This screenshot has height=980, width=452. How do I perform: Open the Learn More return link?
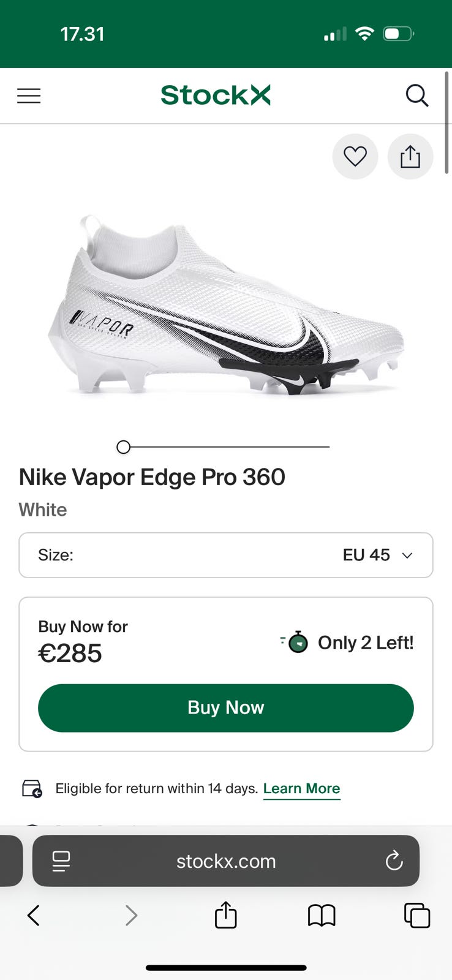301,788
